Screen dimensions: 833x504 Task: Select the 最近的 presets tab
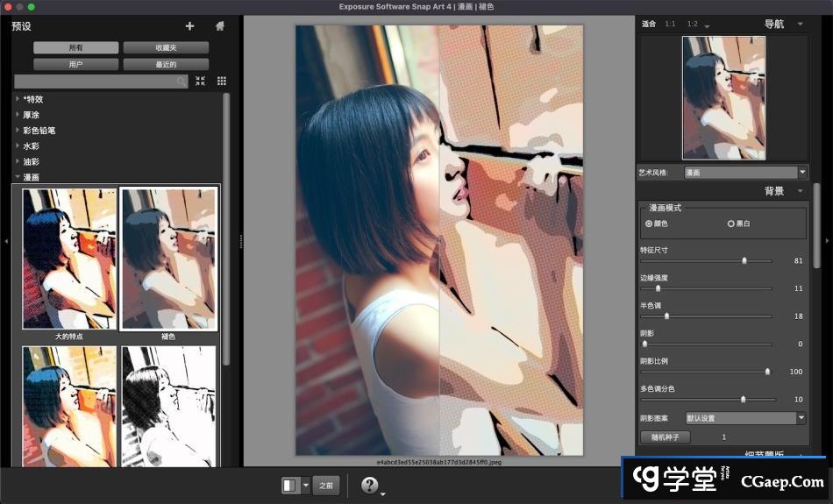(166, 64)
